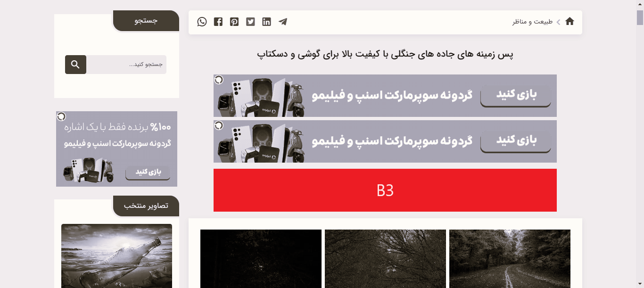Open the red B3 banner
Screen dimensions: 644x288
pos(385,190)
